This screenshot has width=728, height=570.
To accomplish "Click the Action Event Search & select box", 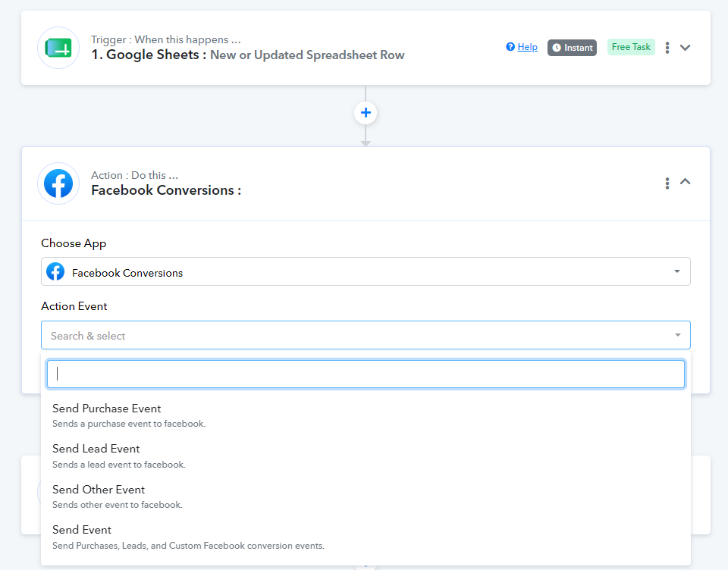I will tap(366, 335).
